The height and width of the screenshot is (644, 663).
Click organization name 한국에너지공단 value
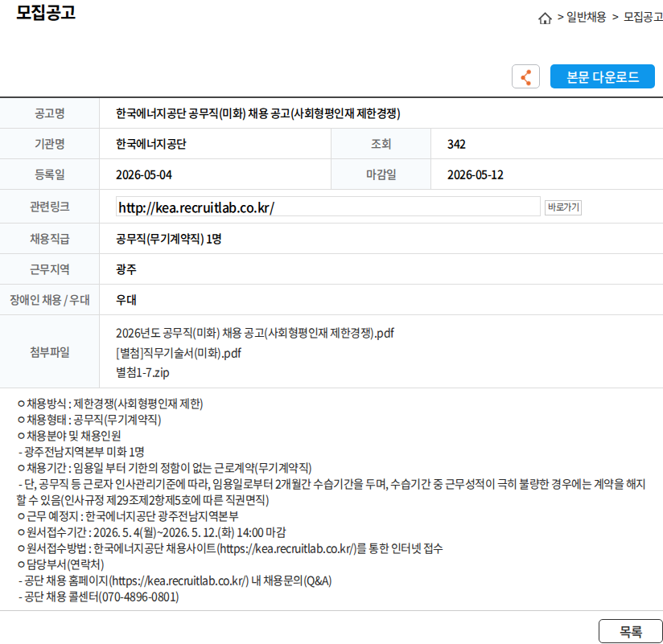151,144
